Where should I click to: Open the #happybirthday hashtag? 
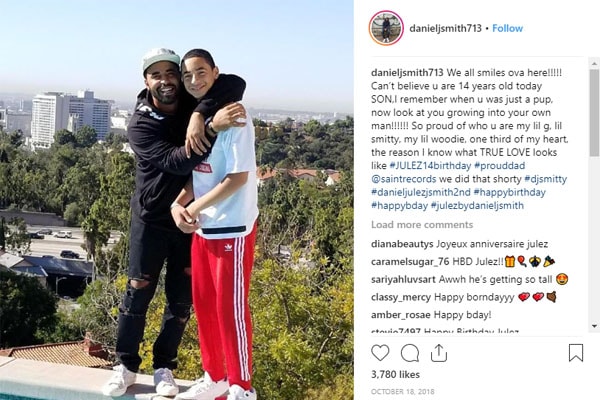509,192
